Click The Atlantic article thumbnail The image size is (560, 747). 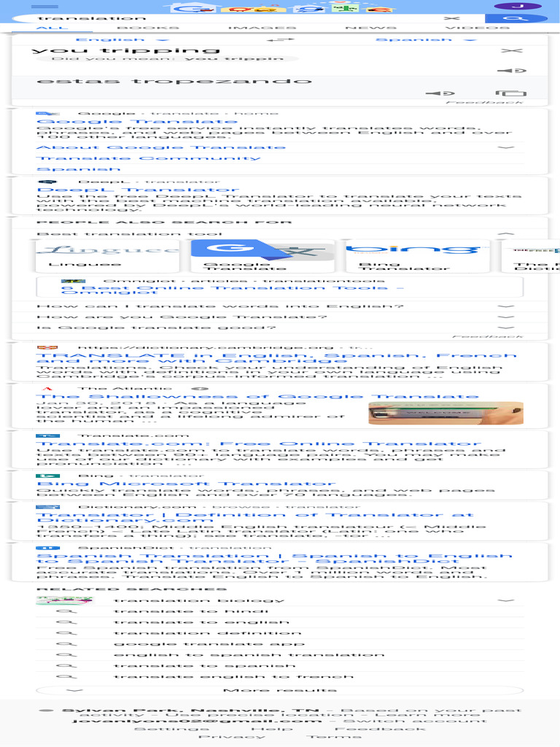point(446,413)
